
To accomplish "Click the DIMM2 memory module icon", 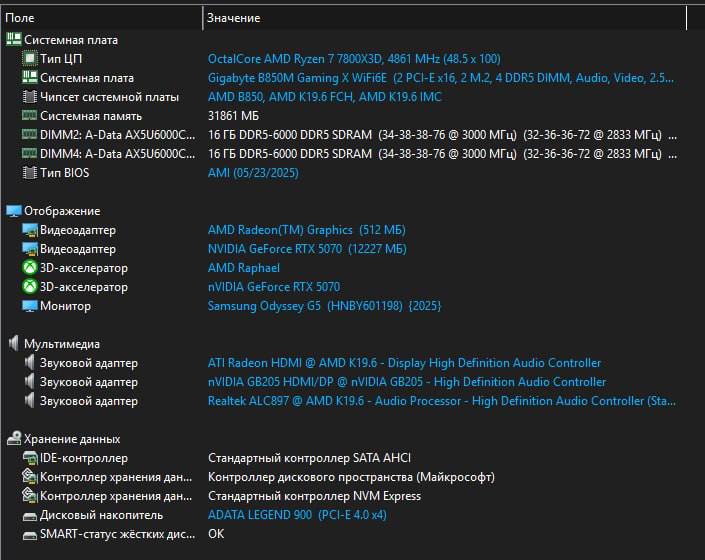I will tap(30, 134).
